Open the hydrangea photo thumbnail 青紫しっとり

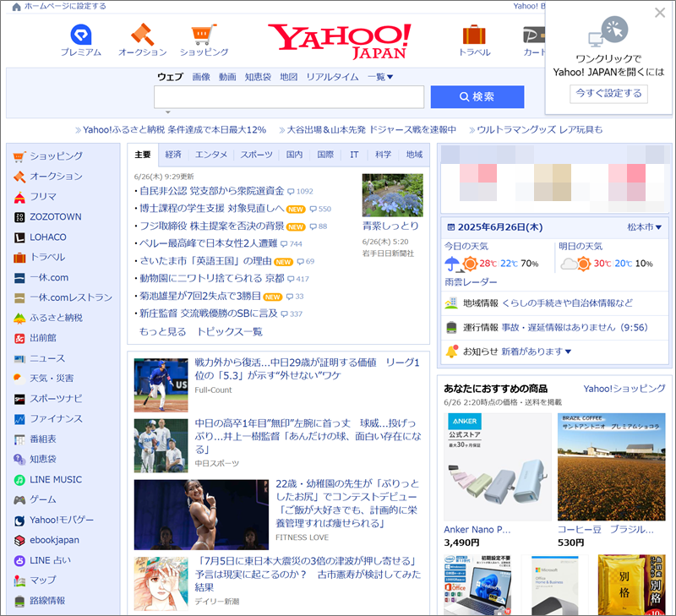click(x=393, y=195)
